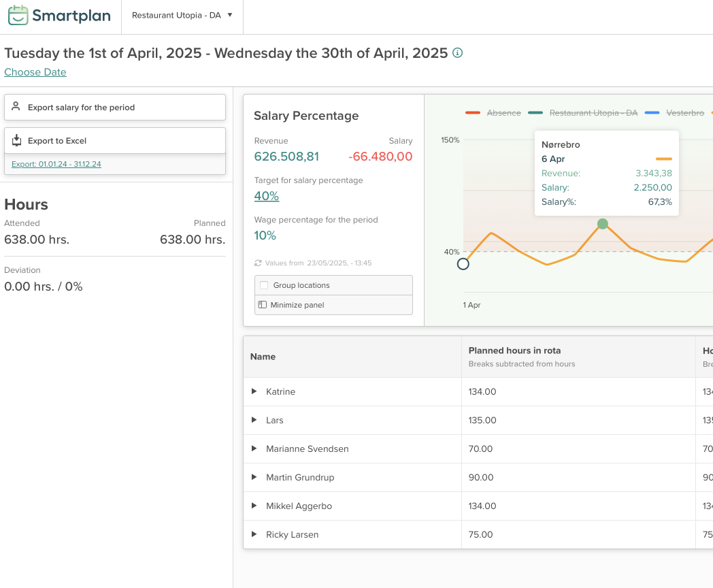Open the Export: 01.01.24 - 31.12.24 link
This screenshot has height=588, width=713.
coord(56,164)
